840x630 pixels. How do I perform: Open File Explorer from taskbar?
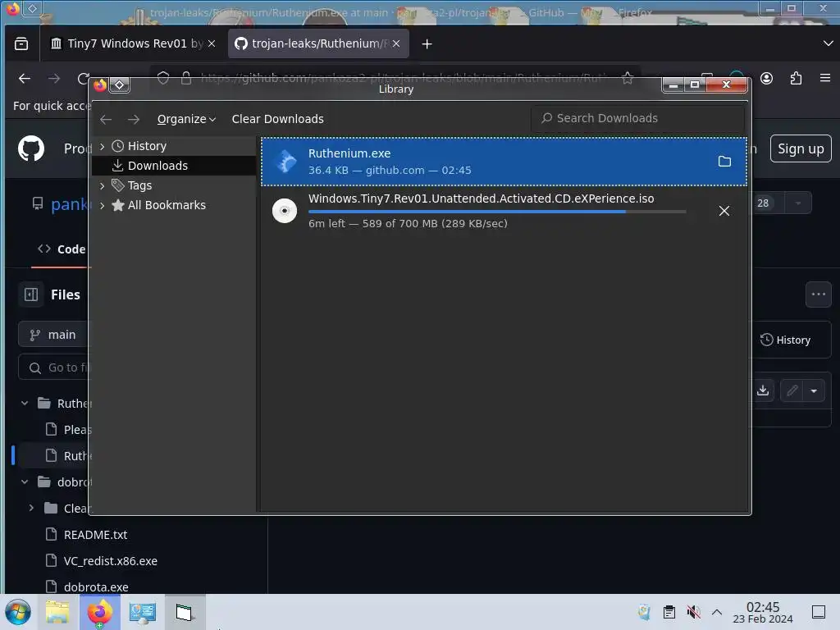(x=58, y=612)
